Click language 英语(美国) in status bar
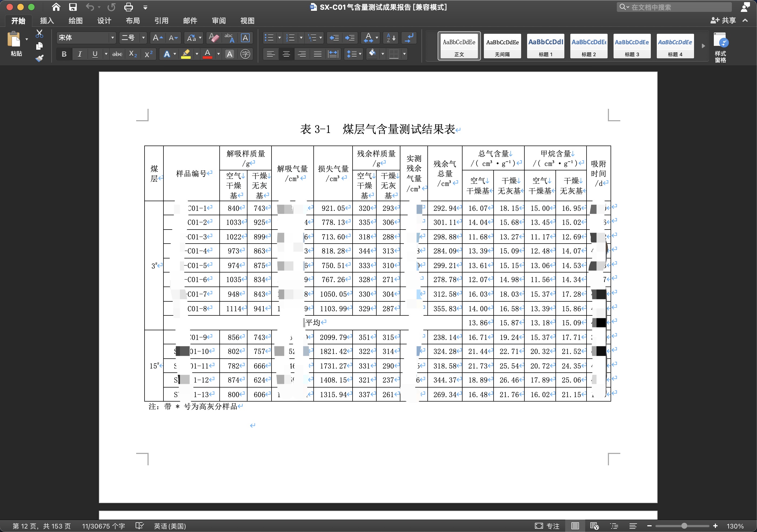This screenshot has height=532, width=757. [170, 526]
